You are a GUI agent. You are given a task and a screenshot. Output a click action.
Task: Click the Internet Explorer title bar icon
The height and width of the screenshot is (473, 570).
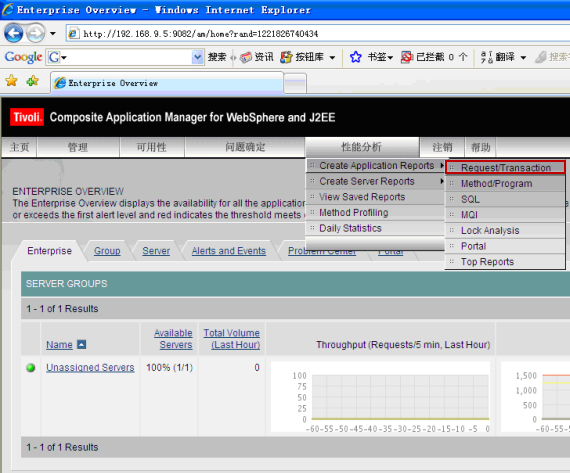click(8, 10)
